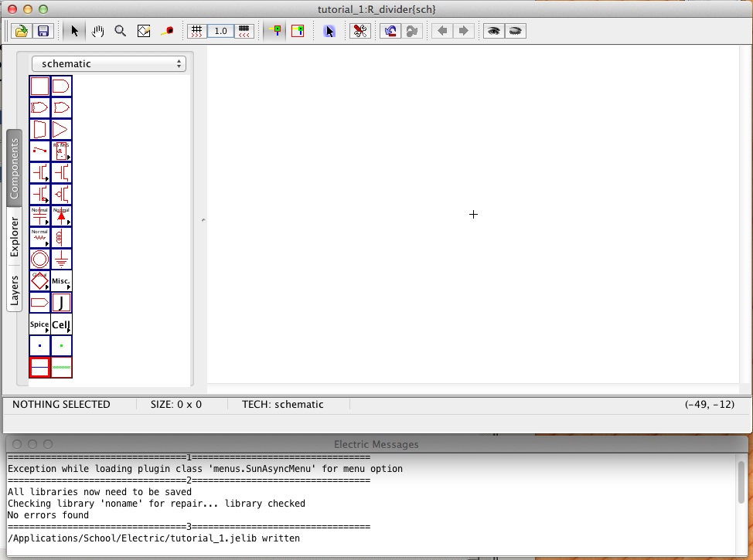Pick the ground symbol component
This screenshot has width=753, height=560.
pos(61,259)
